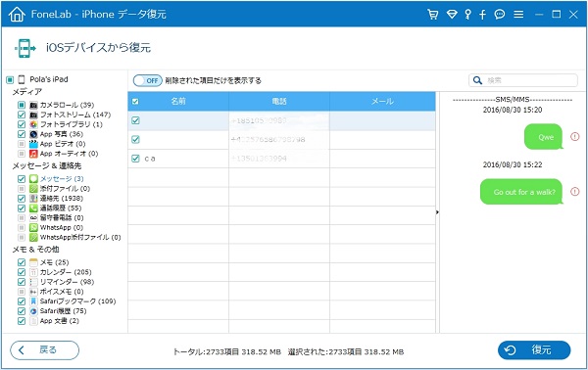
Task: Select Safari履歴 (75) in the sidebar
Action: point(63,311)
